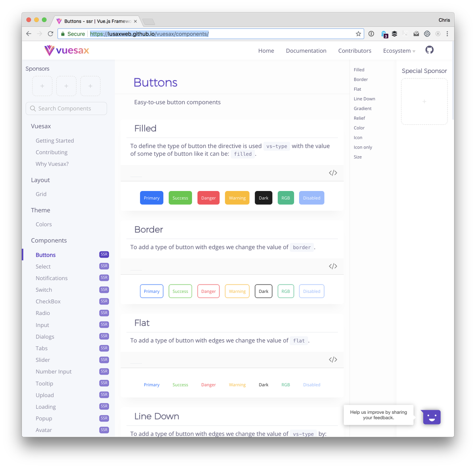Click the filled RGB button
The height and width of the screenshot is (468, 476).
pyautogui.click(x=286, y=198)
